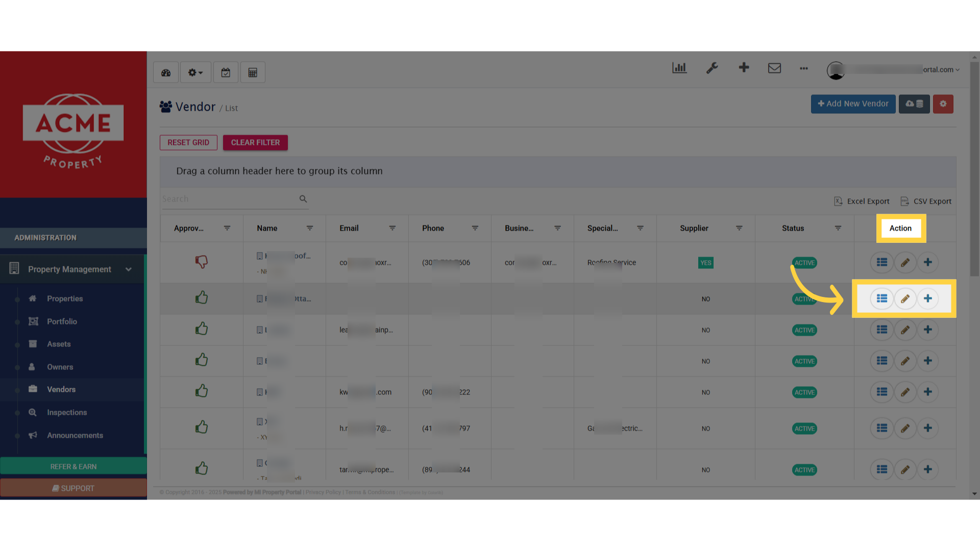
Task: Click the dashboard gauge icon in toolbar
Action: tap(166, 72)
